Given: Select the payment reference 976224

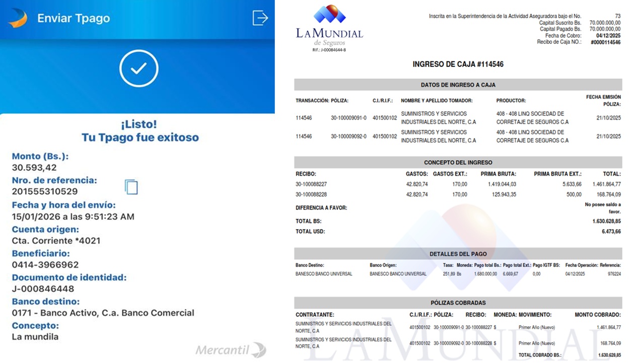Looking at the screenshot, I should tap(614, 274).
